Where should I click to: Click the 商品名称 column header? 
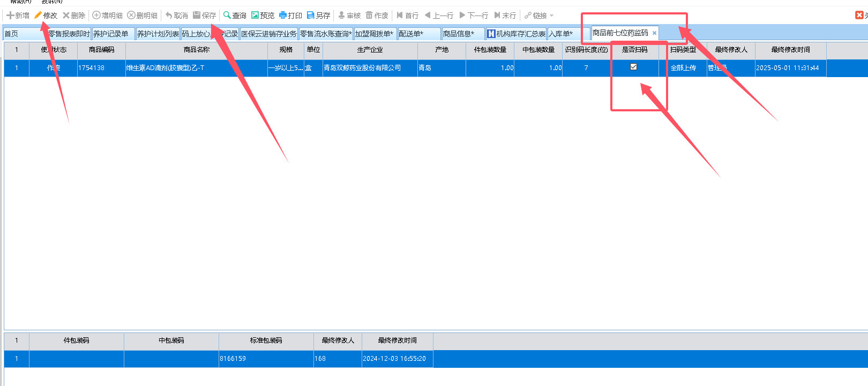(x=197, y=50)
